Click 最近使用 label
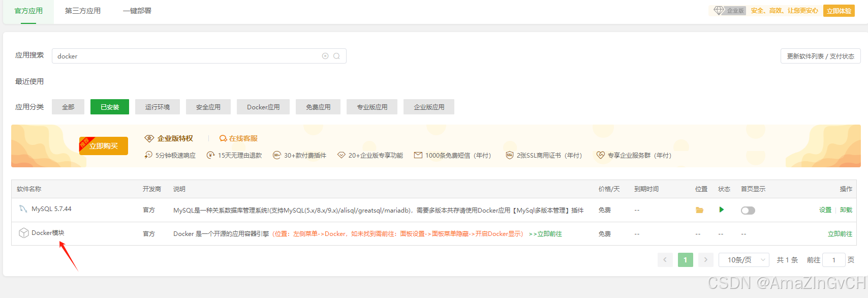Image resolution: width=868 pixels, height=298 pixels. tap(29, 81)
